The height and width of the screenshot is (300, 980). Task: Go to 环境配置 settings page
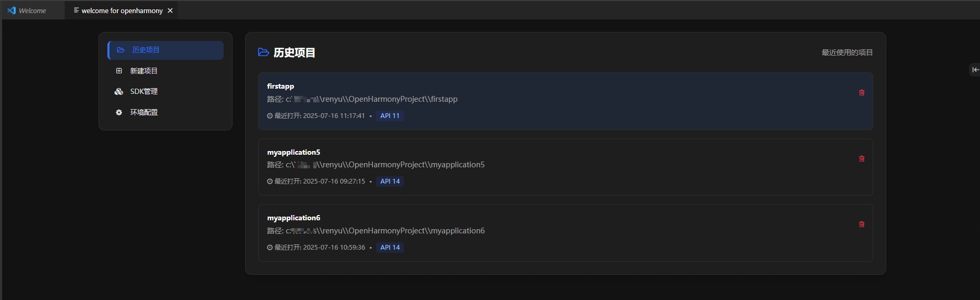(144, 112)
